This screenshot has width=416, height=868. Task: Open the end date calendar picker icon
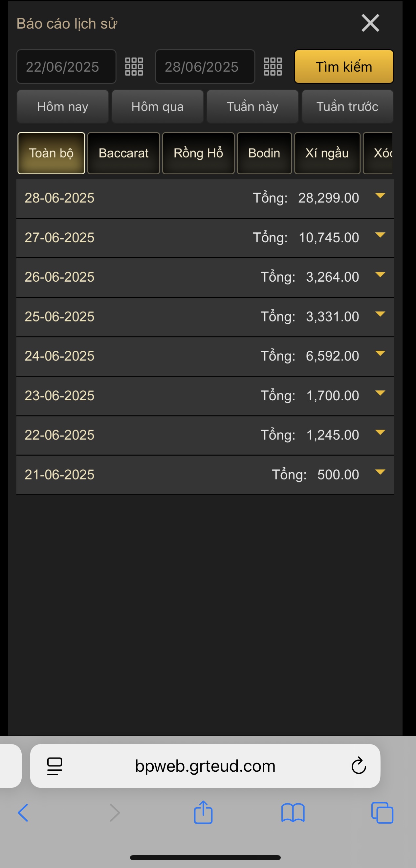(273, 66)
